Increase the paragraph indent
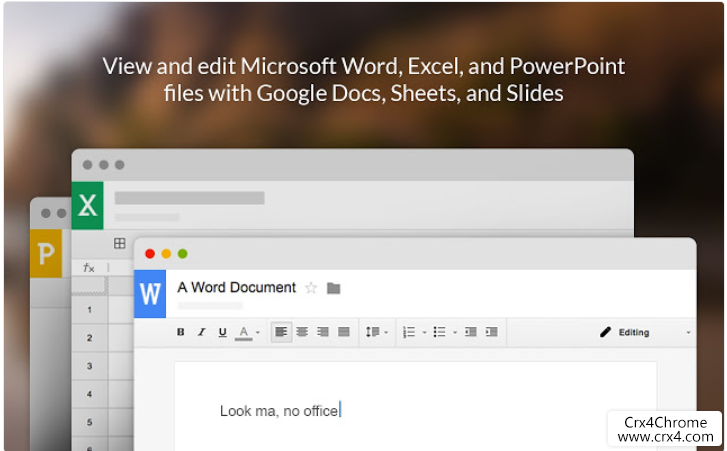The height and width of the screenshot is (451, 727). [x=491, y=332]
